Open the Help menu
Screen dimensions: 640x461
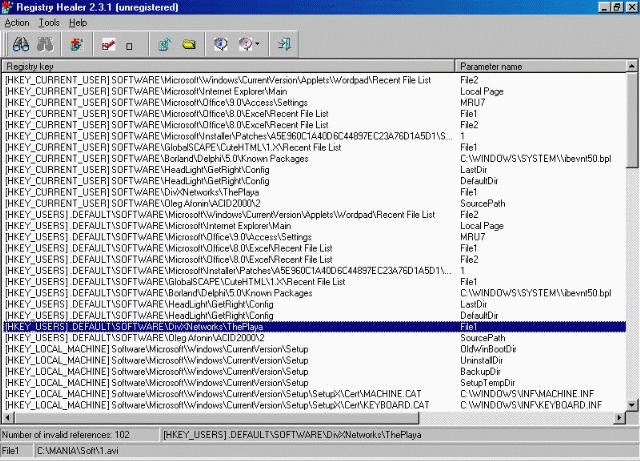(78, 23)
